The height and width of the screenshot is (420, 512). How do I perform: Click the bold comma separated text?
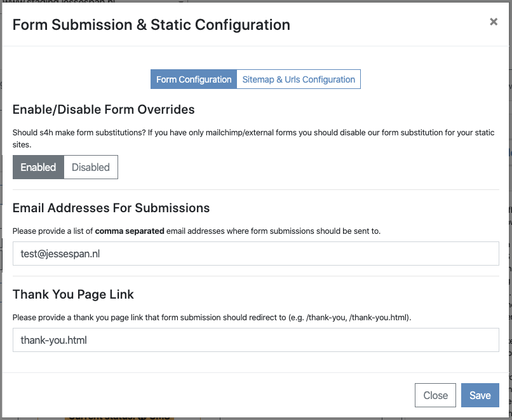[x=130, y=231]
